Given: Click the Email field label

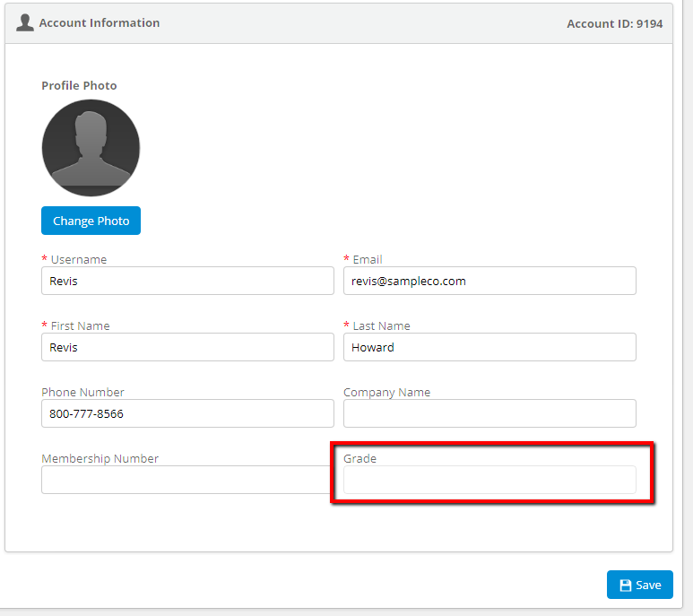Looking at the screenshot, I should (368, 259).
